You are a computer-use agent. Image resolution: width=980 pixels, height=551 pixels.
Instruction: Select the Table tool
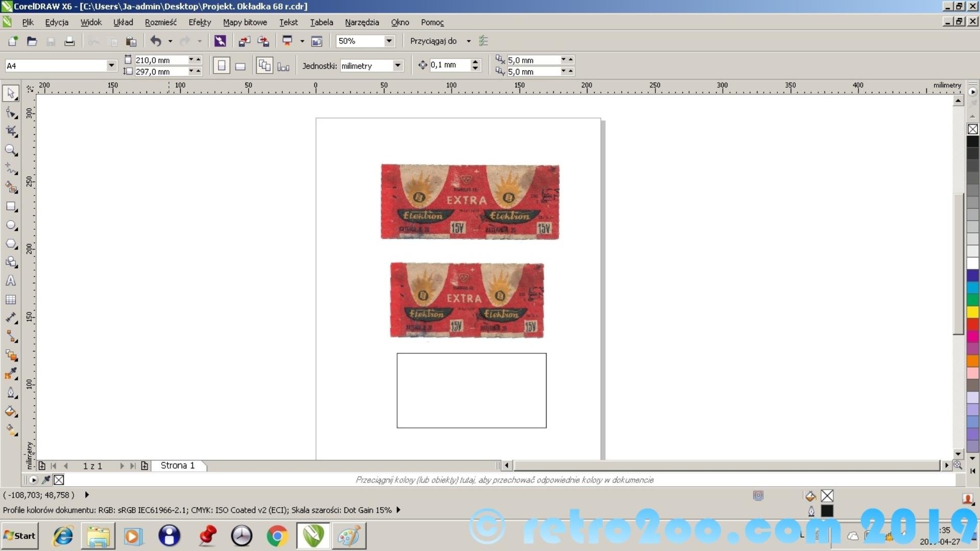[x=11, y=300]
